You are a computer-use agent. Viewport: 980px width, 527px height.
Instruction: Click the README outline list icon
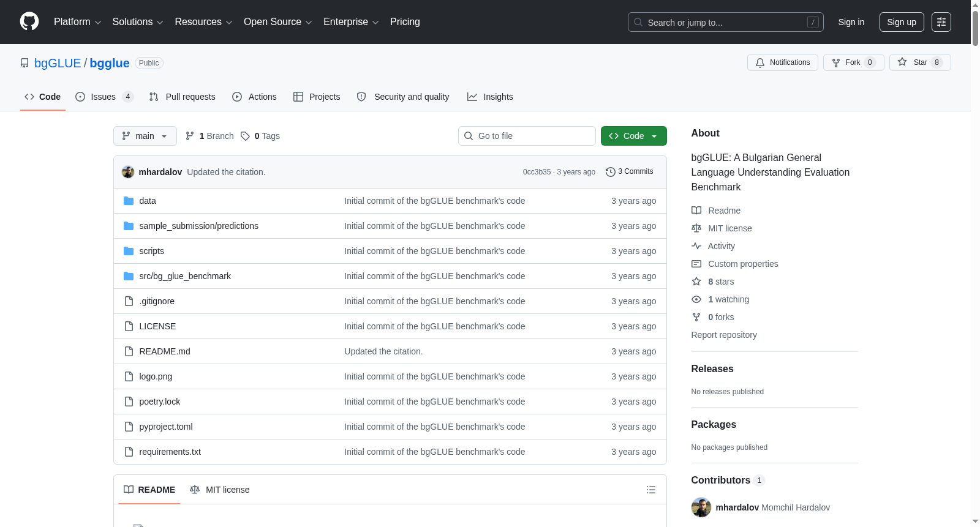click(651, 490)
